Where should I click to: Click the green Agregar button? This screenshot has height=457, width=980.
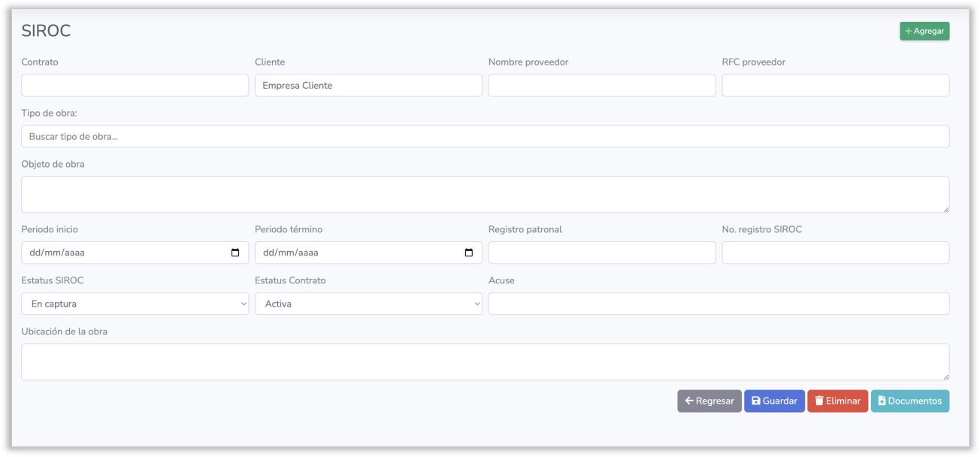point(924,31)
